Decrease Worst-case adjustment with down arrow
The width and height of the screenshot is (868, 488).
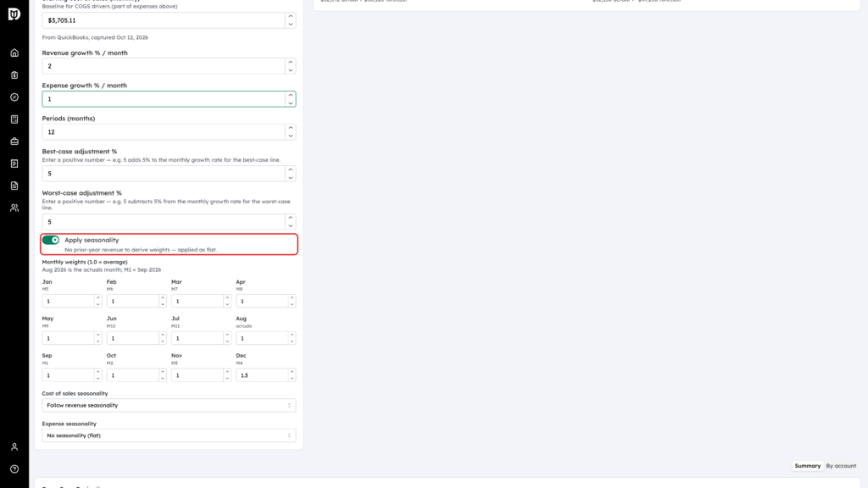click(x=291, y=225)
